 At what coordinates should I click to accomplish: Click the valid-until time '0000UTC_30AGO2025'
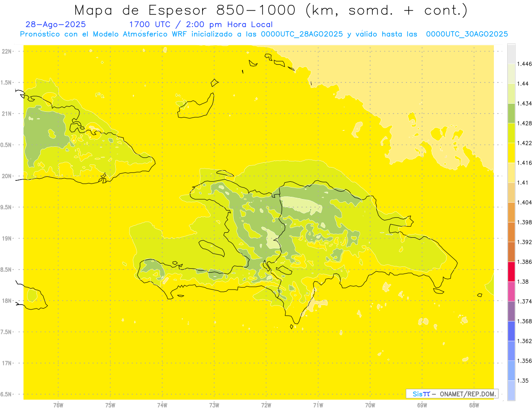(467, 34)
